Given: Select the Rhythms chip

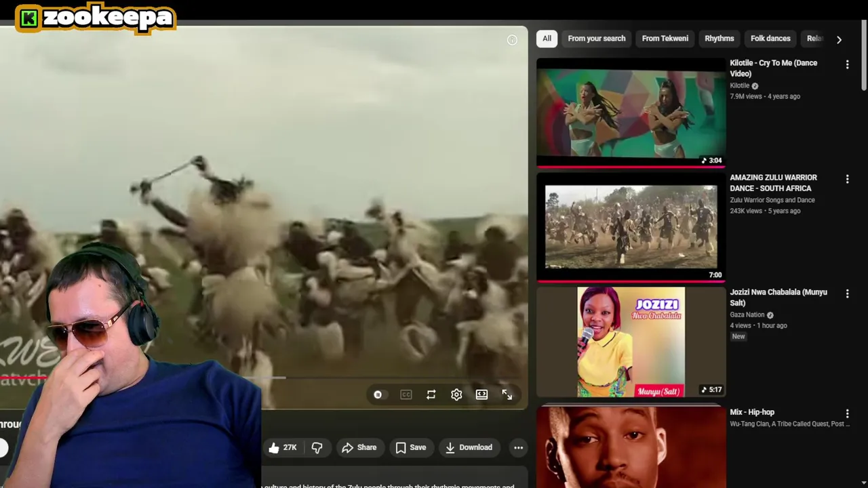Looking at the screenshot, I should coord(719,39).
